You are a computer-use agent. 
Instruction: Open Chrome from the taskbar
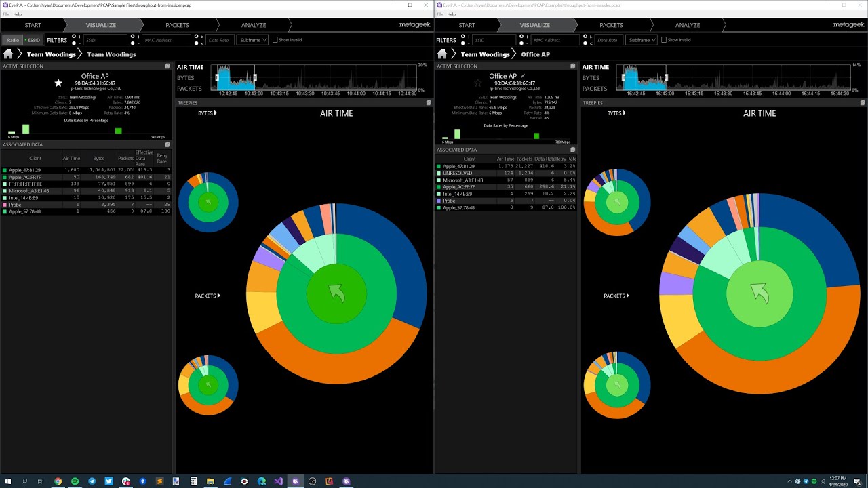point(58,481)
